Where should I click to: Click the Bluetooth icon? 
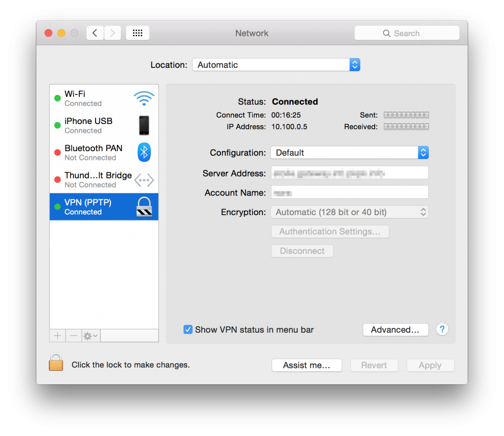pyautogui.click(x=144, y=152)
